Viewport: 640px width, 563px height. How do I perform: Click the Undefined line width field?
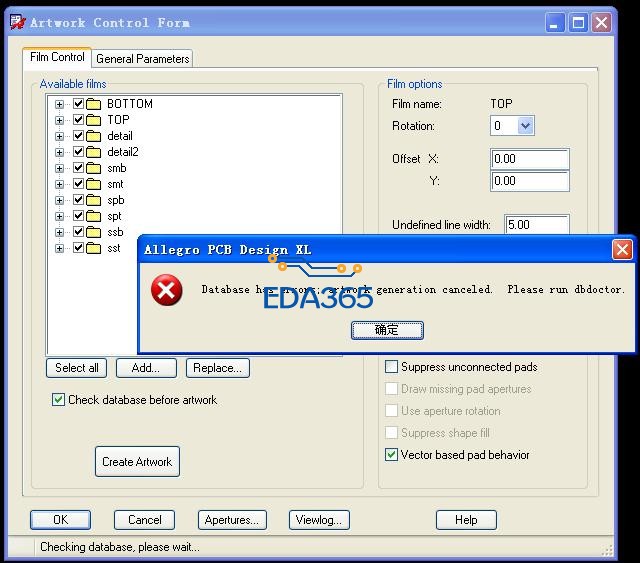537,225
